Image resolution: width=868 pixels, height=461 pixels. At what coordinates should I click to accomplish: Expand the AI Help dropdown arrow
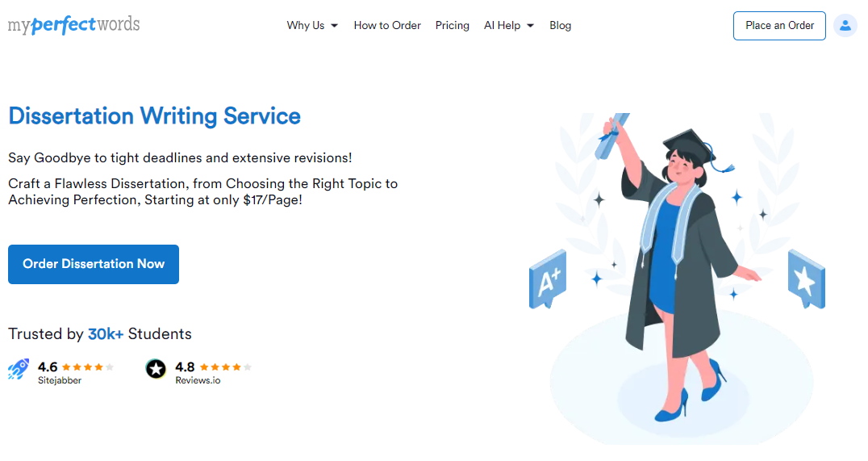click(x=530, y=26)
